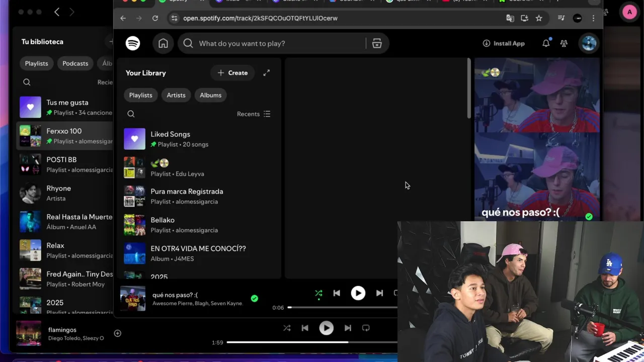The width and height of the screenshot is (644, 362).
Task: Open Relax playlist in background app
Action: pyautogui.click(x=65, y=250)
